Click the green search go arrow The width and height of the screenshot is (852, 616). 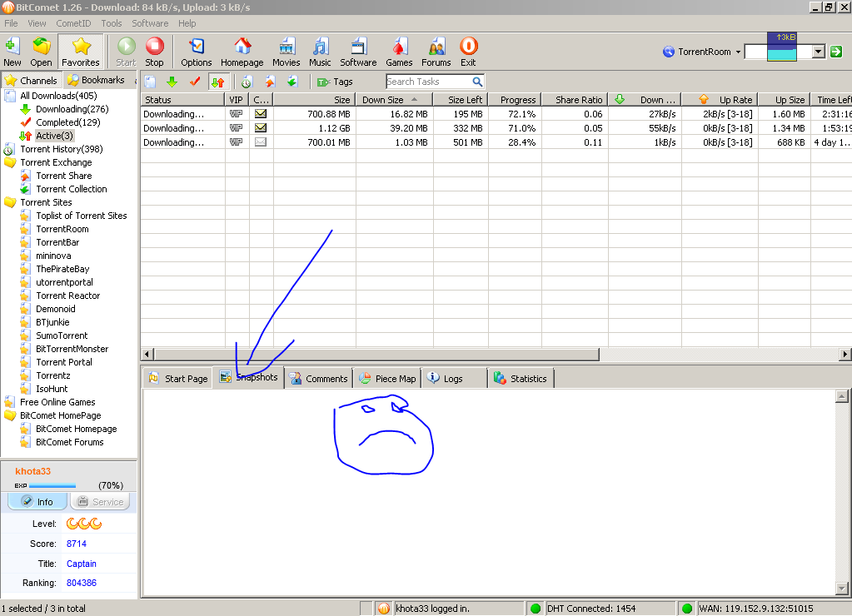coord(836,52)
